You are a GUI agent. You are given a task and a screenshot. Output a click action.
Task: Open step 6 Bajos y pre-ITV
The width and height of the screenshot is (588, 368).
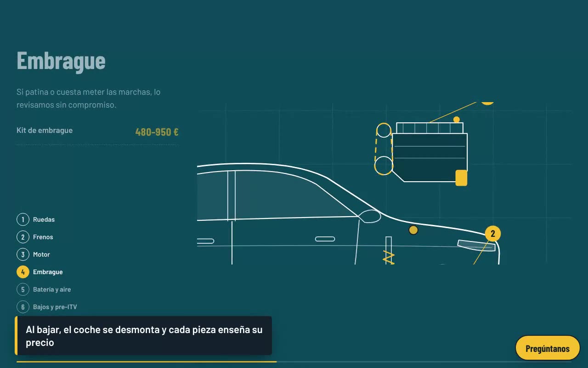coord(47,307)
